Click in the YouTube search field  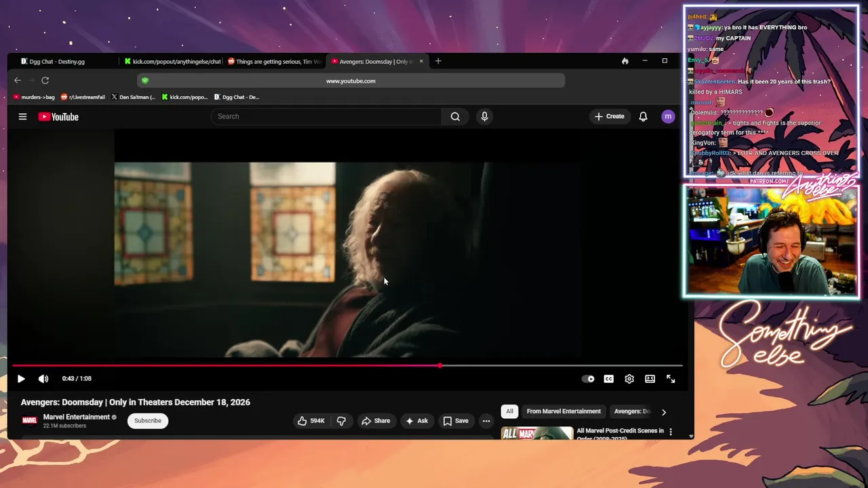pyautogui.click(x=326, y=117)
